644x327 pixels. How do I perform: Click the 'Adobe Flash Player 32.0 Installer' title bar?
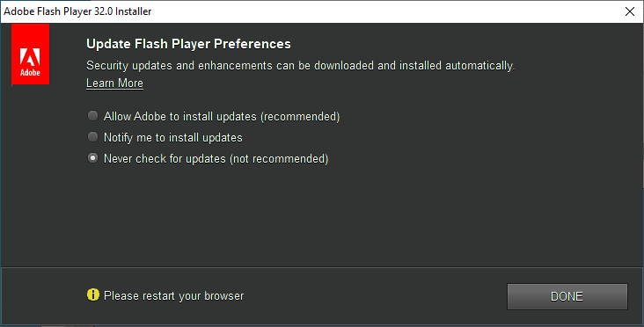coord(77,11)
